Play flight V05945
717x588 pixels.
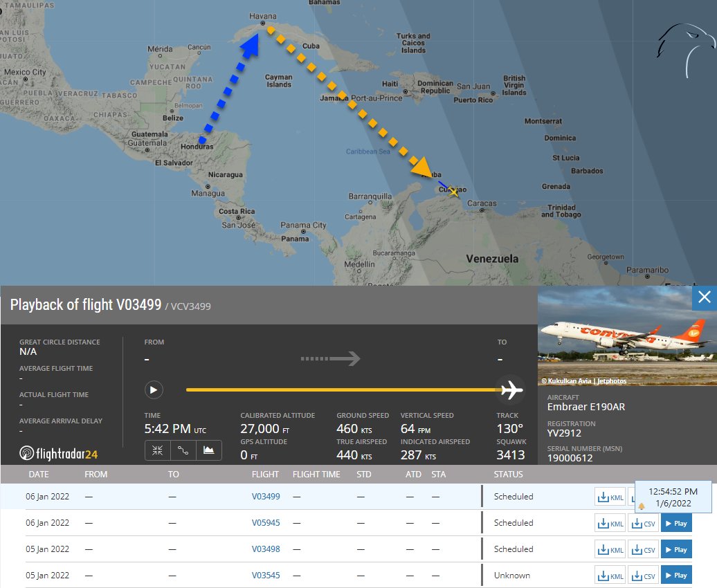676,523
